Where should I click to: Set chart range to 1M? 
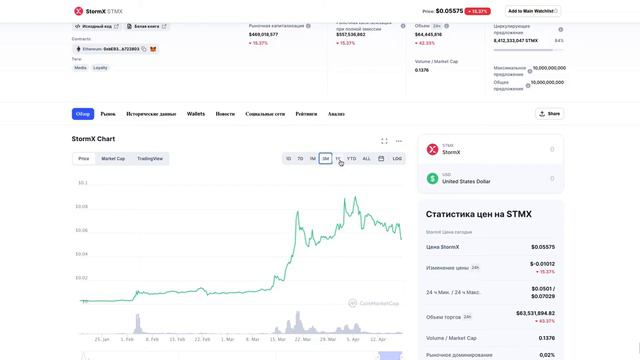point(313,158)
